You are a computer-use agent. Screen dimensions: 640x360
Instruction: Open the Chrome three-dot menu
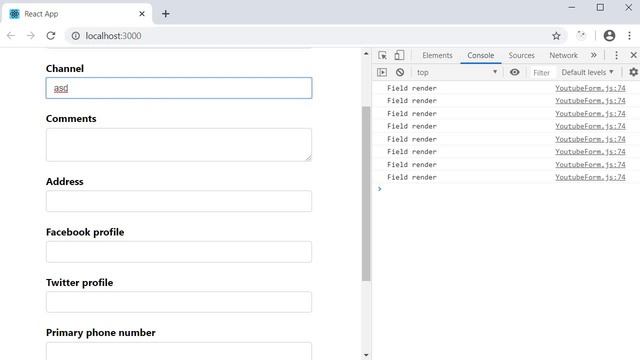[629, 36]
